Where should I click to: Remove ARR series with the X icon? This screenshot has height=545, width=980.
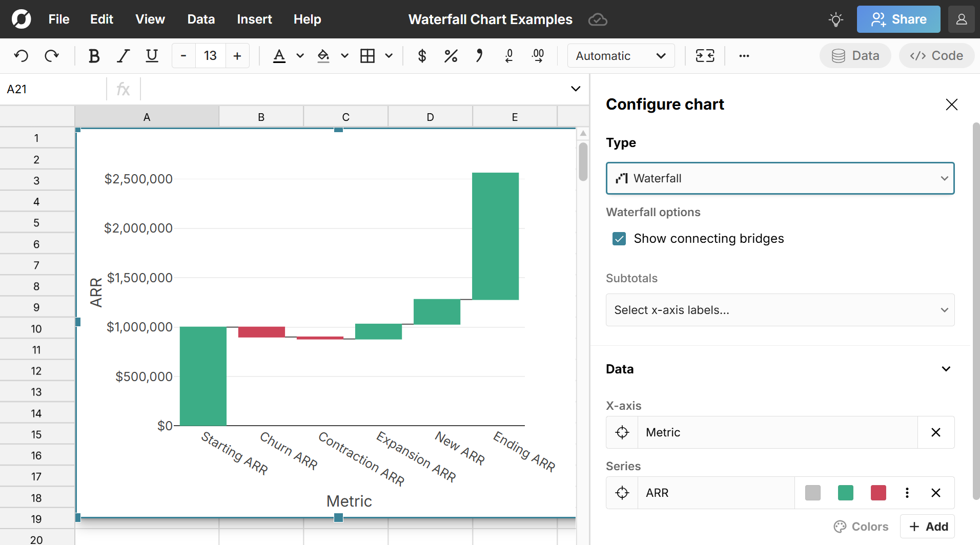[936, 493]
